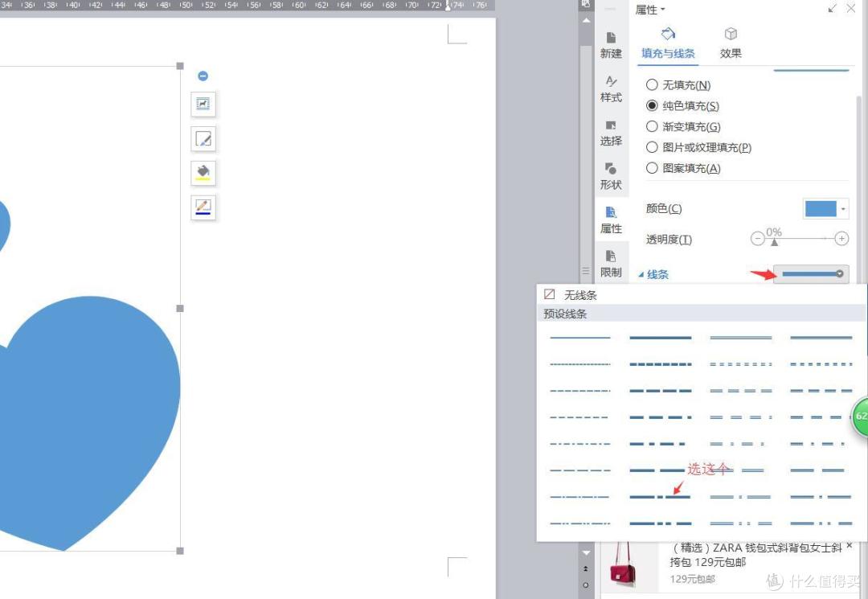
Task: Open the 样式 sidebar panel
Action: pos(611,88)
